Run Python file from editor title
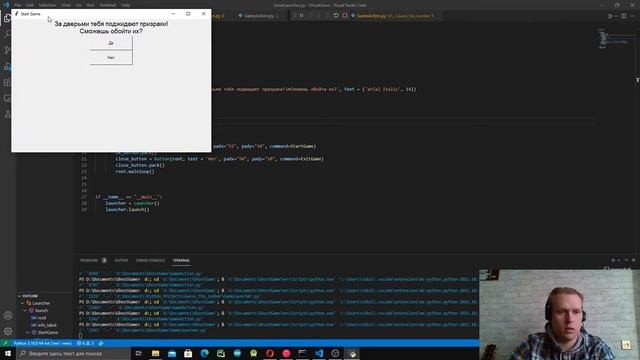The height and width of the screenshot is (360, 640). pos(610,16)
